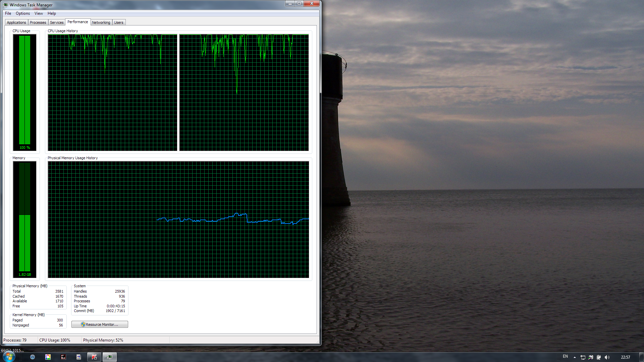Image resolution: width=644 pixels, height=362 pixels.
Task: Show hidden tray icons arrow
Action: click(575, 357)
